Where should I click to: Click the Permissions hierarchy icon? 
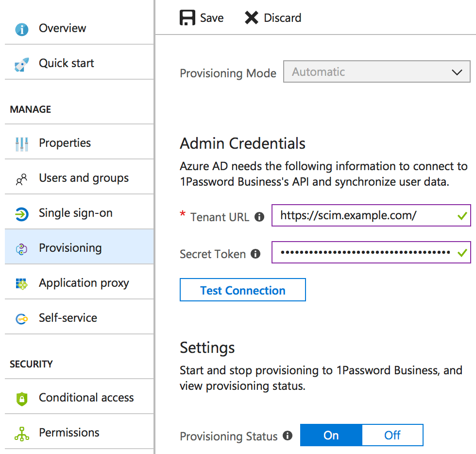click(x=21, y=434)
